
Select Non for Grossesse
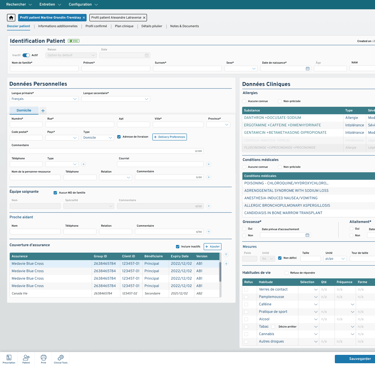point(245,235)
